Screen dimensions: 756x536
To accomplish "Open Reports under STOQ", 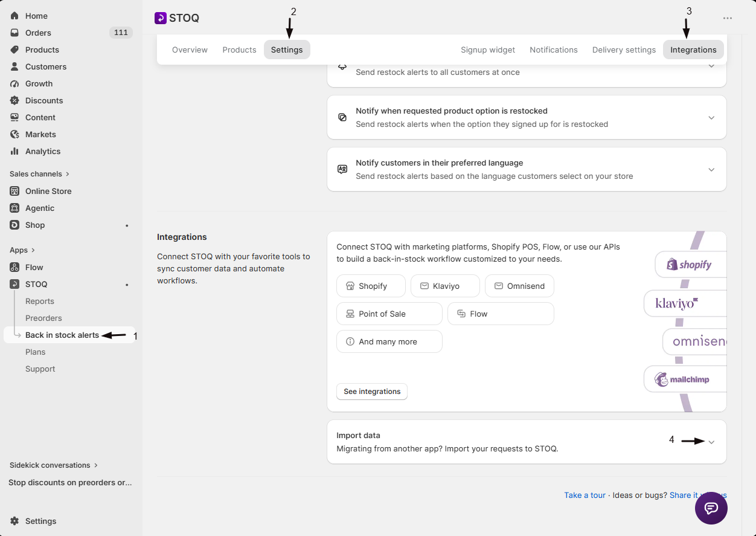I will [39, 301].
